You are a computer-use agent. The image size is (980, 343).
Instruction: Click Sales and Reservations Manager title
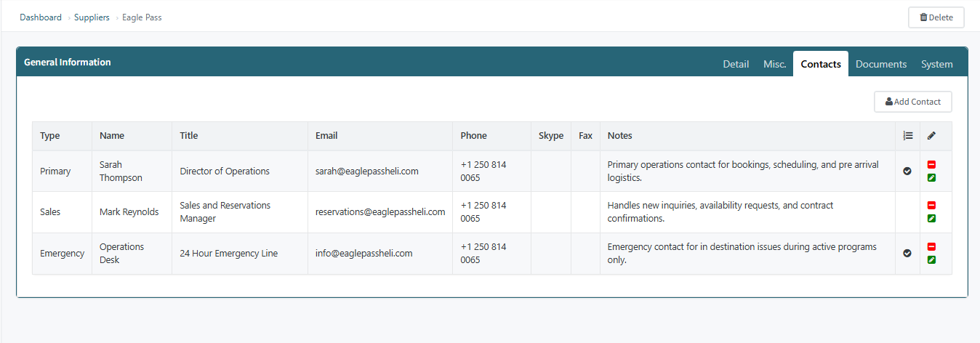click(225, 212)
